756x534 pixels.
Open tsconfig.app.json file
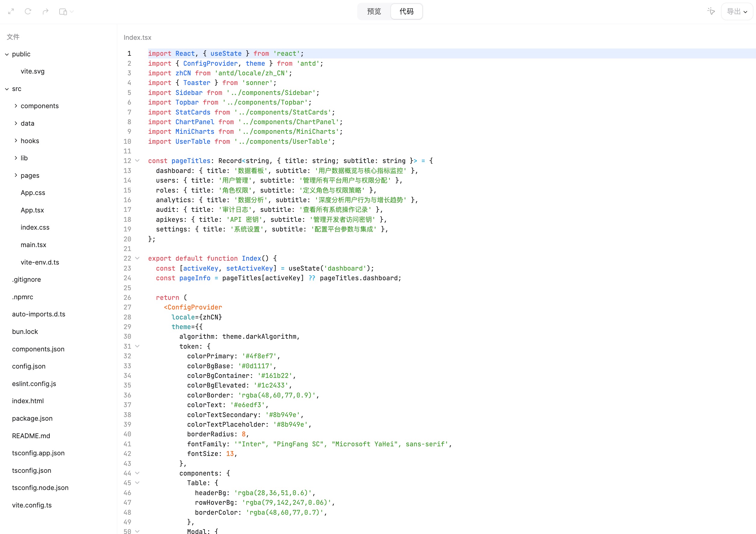38,453
